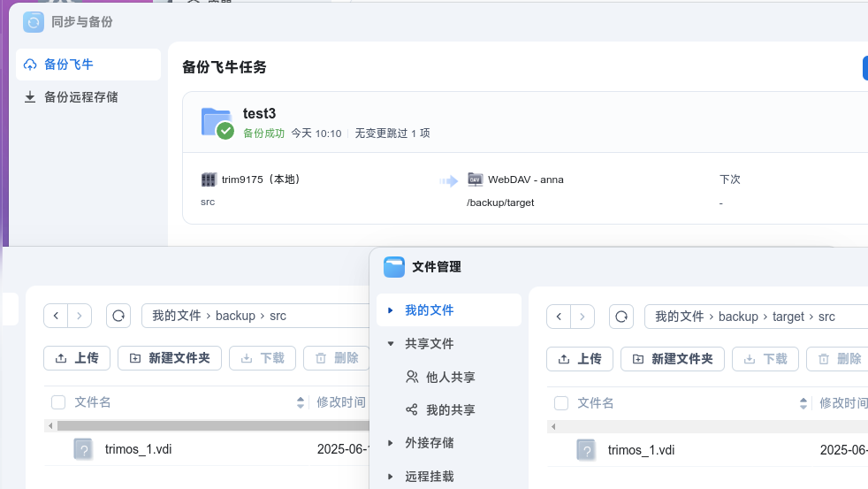Click 上传 button in right target/src window

pyautogui.click(x=580, y=359)
